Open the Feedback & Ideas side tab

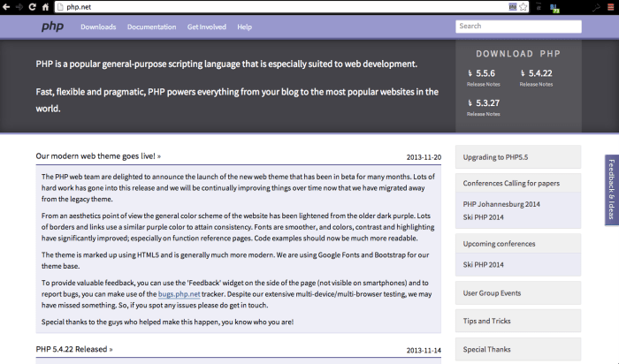612,190
